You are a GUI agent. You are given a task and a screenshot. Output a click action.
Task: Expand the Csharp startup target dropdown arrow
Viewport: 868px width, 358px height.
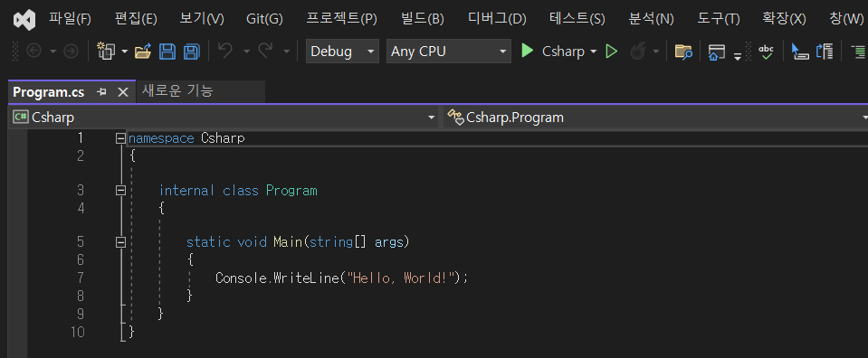pyautogui.click(x=594, y=52)
